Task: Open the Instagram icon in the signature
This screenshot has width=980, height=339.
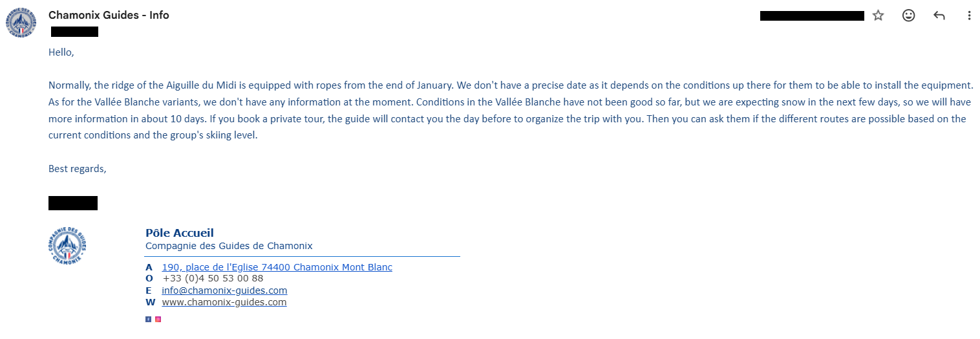Action: (x=158, y=319)
